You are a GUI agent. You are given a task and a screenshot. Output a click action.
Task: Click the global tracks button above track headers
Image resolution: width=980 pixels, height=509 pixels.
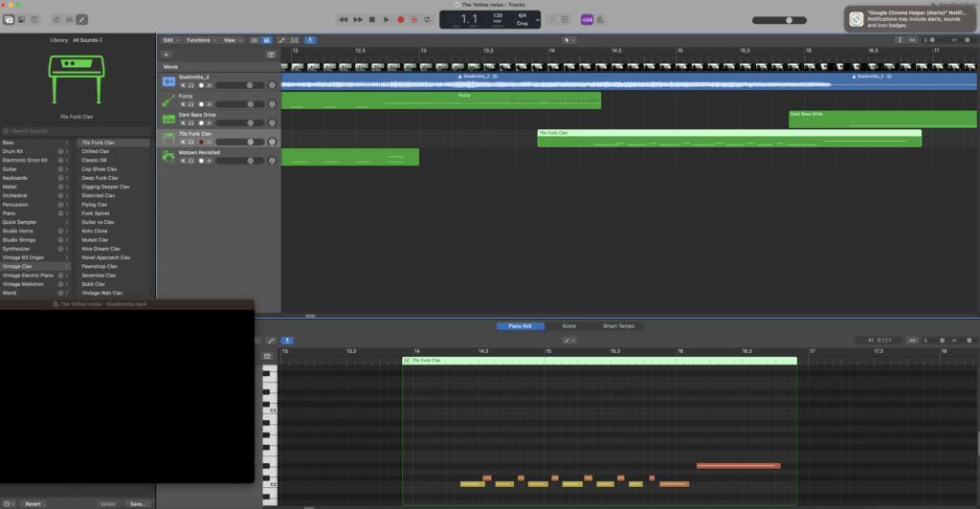(x=271, y=55)
